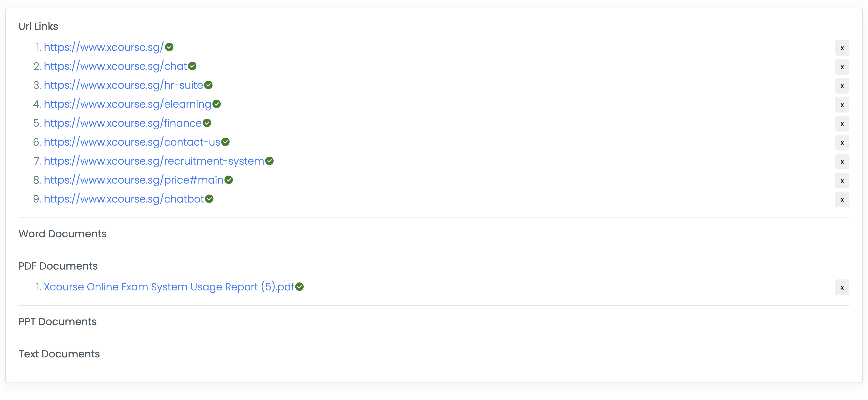Remove the /chat URL entry
Image resolution: width=868 pixels, height=400 pixels.
tap(842, 67)
